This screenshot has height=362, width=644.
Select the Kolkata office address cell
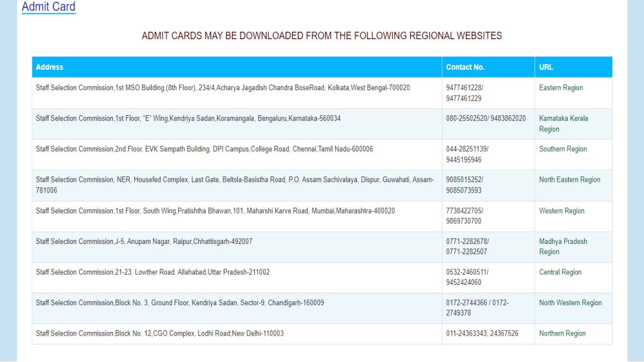click(231, 87)
